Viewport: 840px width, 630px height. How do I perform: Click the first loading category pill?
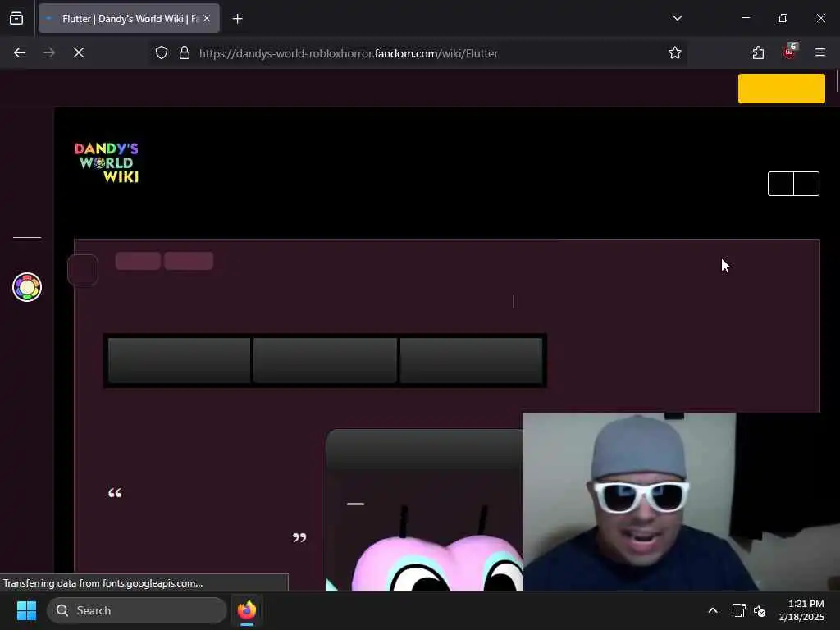pyautogui.click(x=138, y=261)
